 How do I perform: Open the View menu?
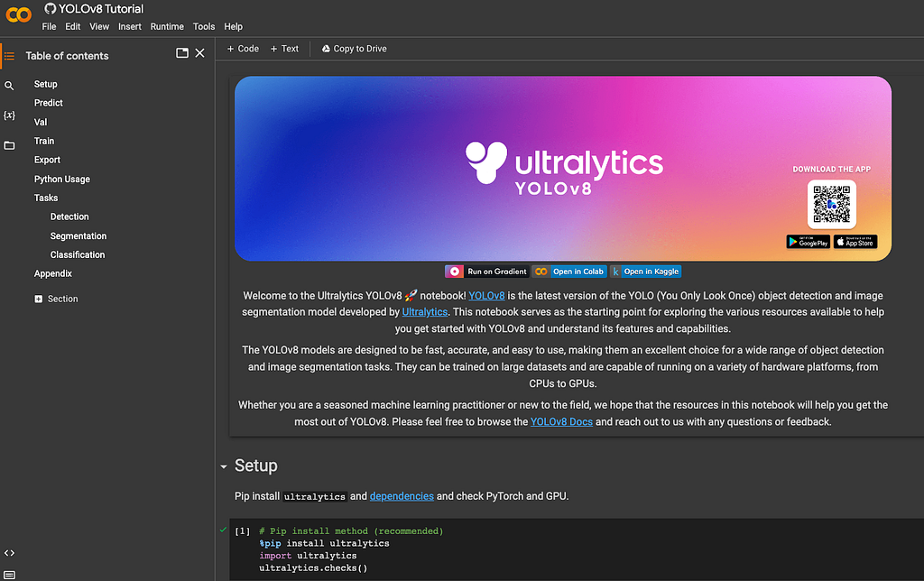tap(99, 26)
